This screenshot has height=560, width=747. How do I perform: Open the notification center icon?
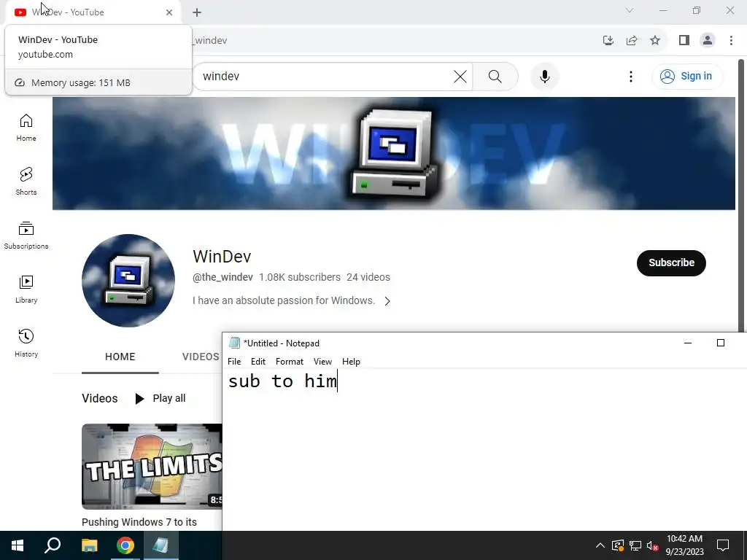[x=723, y=545]
